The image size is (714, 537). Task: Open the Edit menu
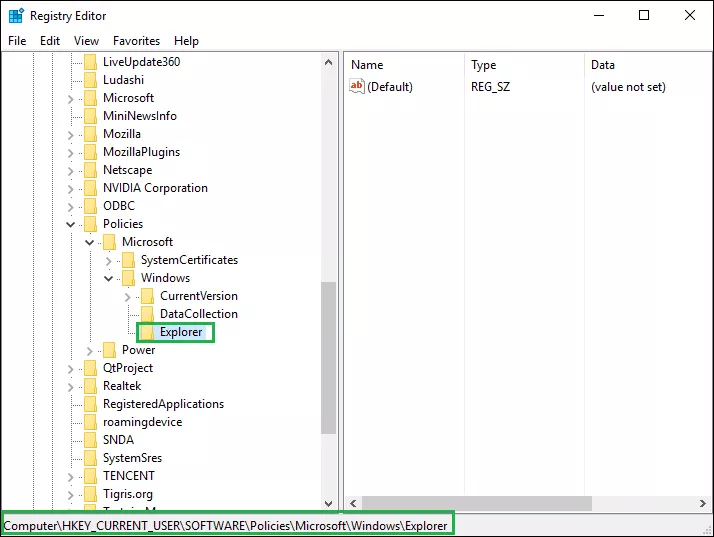click(50, 41)
